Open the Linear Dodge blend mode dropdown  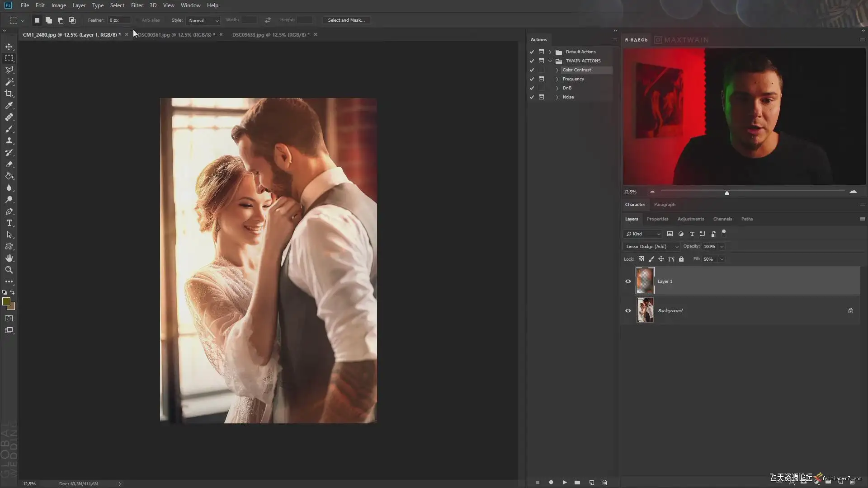[651, 246]
